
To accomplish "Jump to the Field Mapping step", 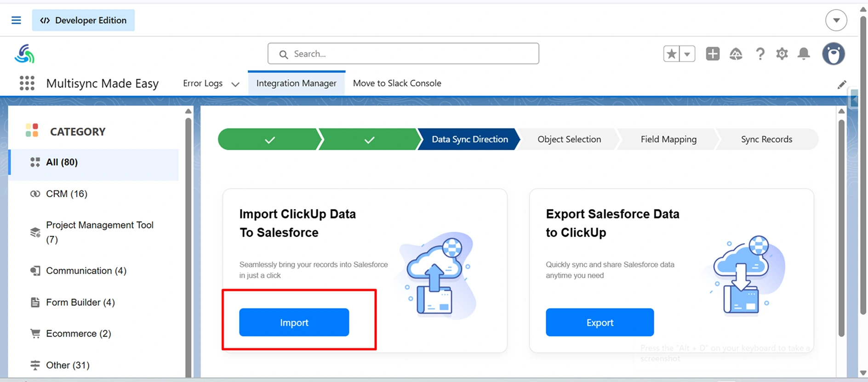I will coord(668,139).
